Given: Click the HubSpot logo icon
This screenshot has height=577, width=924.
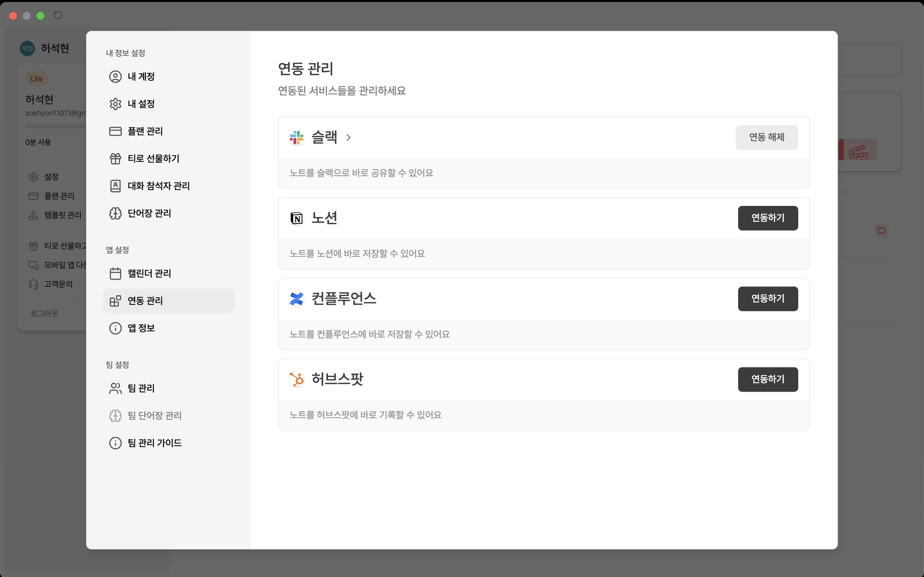Looking at the screenshot, I should (x=296, y=379).
